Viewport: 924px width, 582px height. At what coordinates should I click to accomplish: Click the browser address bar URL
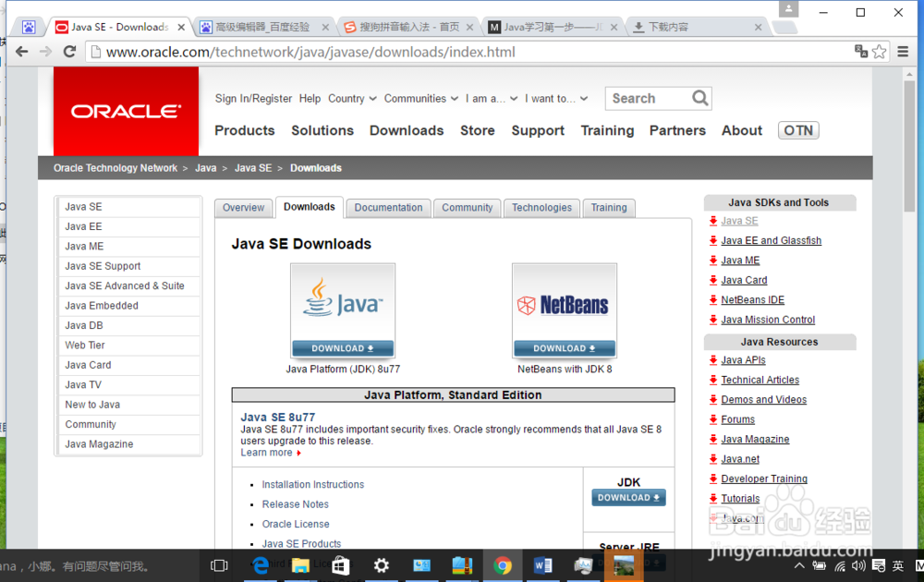tap(310, 52)
